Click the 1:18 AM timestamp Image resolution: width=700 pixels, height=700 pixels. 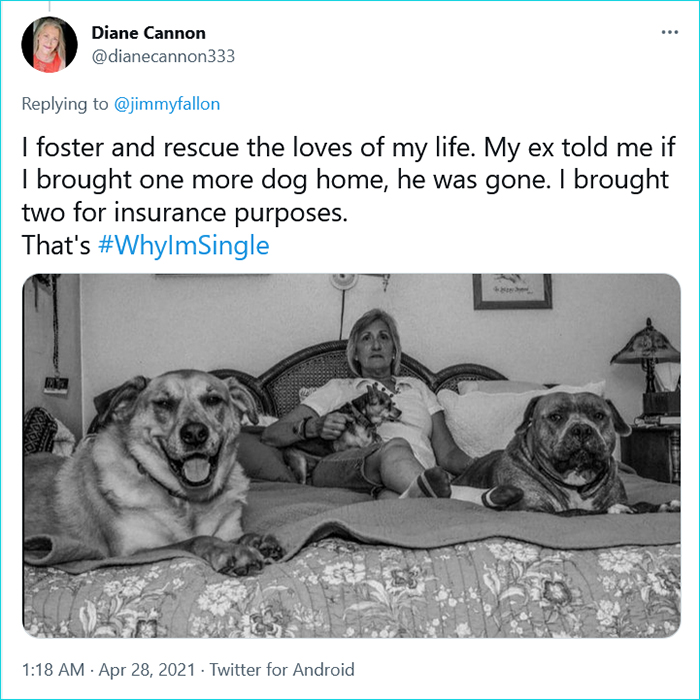(x=47, y=670)
